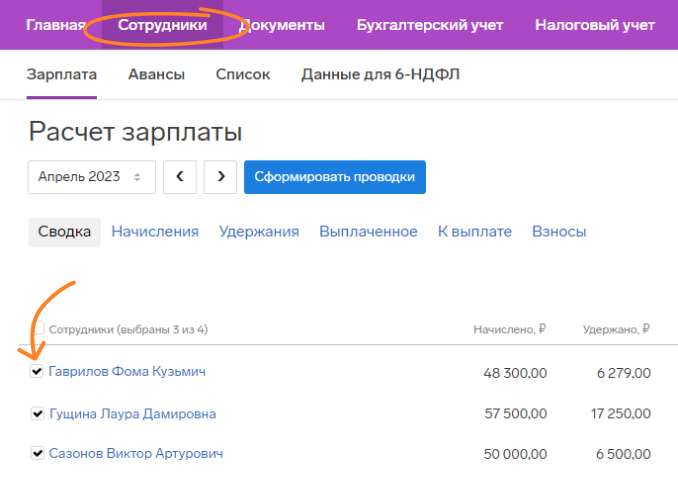Switch to the Зарплата tab
The height and width of the screenshot is (477, 678).
(61, 74)
